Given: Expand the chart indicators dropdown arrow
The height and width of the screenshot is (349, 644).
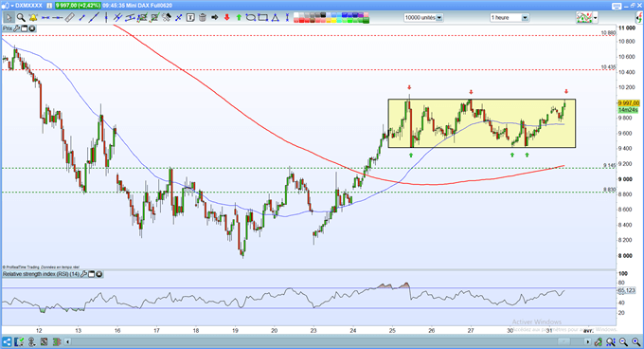Looking at the screenshot, I should (x=595, y=18).
